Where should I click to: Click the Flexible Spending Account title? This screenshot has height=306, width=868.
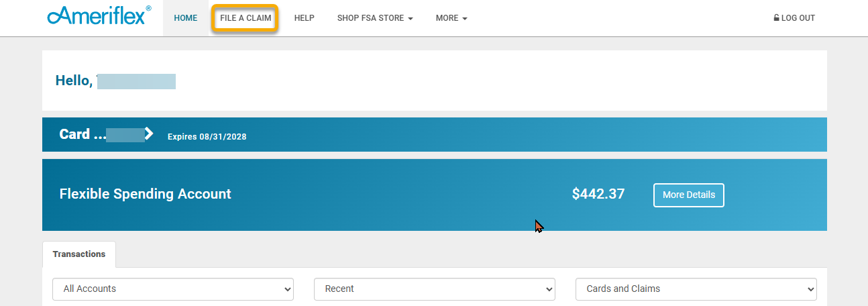click(x=146, y=195)
